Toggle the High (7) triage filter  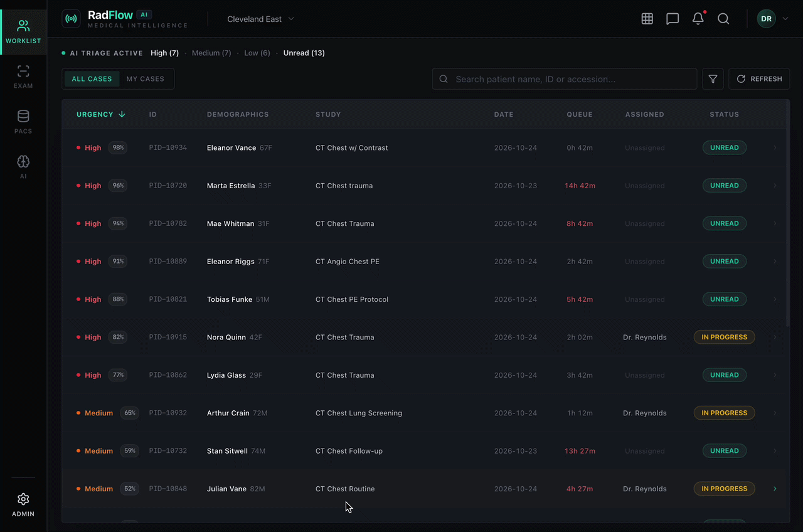[x=164, y=53]
